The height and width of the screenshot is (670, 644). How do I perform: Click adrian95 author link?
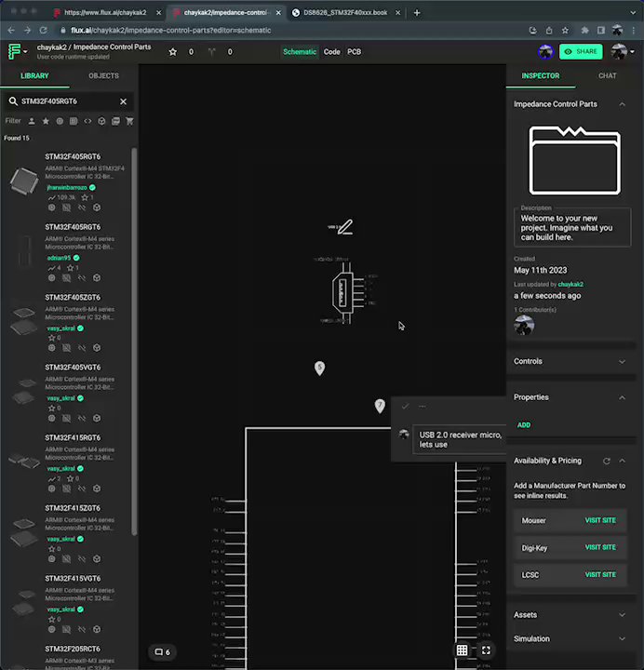59,258
